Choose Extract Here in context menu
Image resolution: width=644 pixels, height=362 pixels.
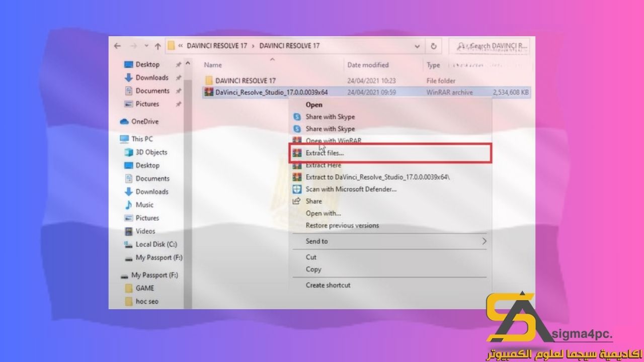coord(323,165)
